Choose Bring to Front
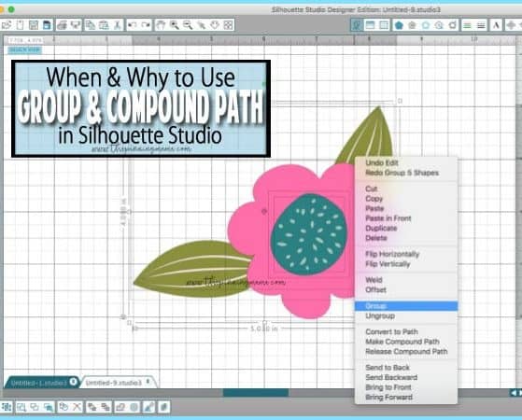 (388, 387)
